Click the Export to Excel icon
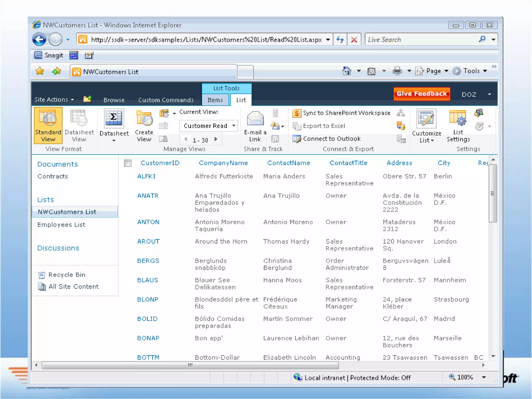Viewport: 532px width, 399px height. pyautogui.click(x=296, y=126)
